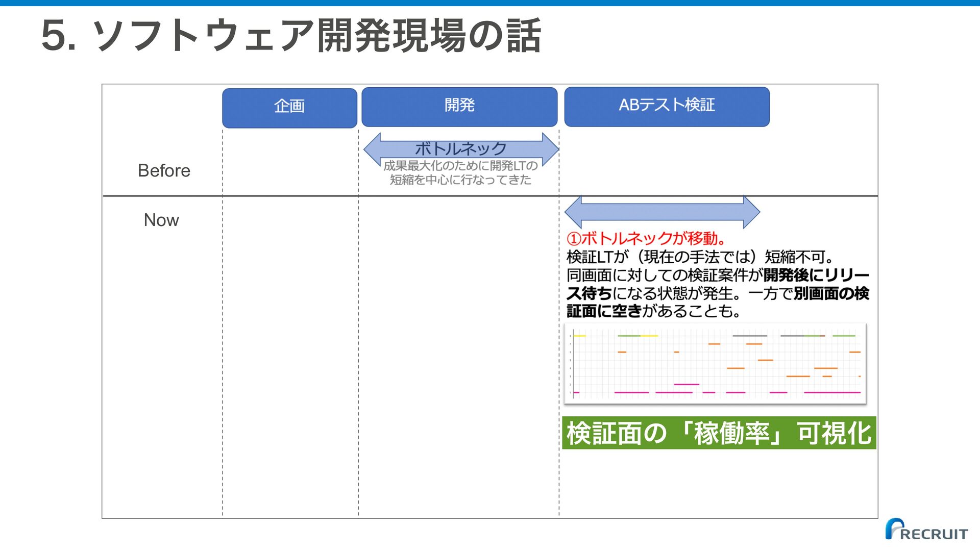The height and width of the screenshot is (551, 980).
Task: Select the Before row label
Action: coord(164,170)
